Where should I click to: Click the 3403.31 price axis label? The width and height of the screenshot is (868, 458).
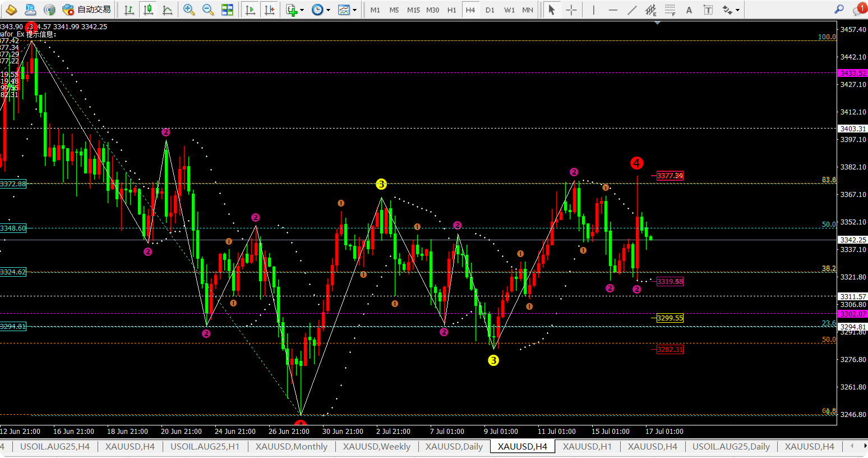coord(853,129)
